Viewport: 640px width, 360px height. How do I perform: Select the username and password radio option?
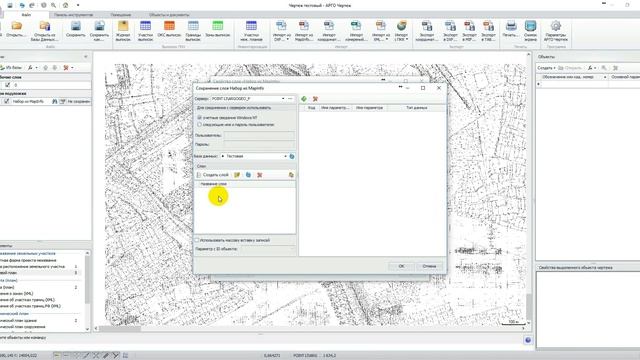click(200, 124)
